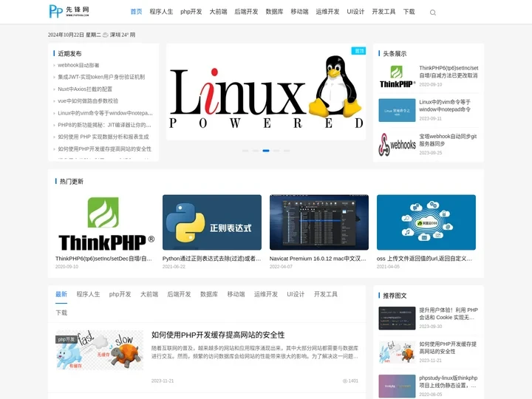Screen dimensions: 532x399
Task: Open 如何使用PHP开发缓存提高网站的安全性 main article title
Action: coord(218,335)
